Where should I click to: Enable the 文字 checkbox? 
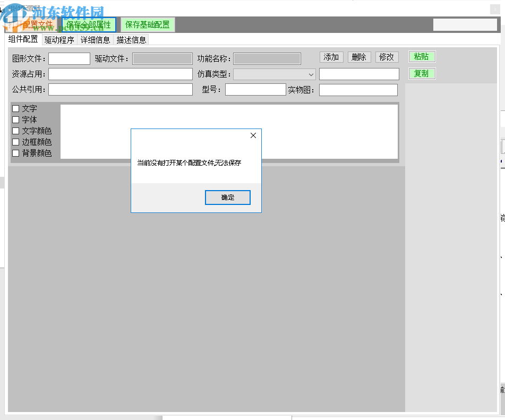(15, 108)
